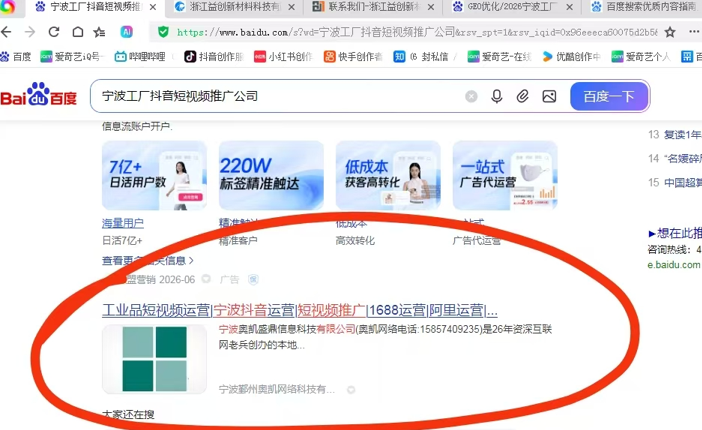Open hot search item 14 名媛碎
This screenshot has height=430, width=702.
(x=674, y=159)
